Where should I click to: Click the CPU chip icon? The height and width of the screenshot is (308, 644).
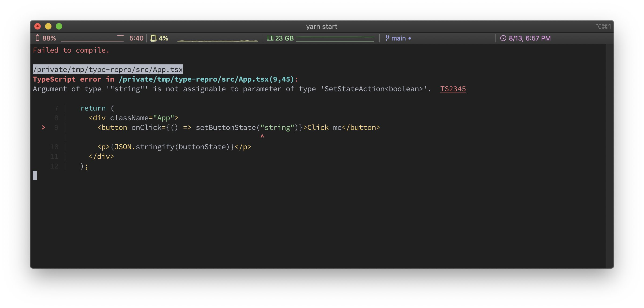pyautogui.click(x=153, y=38)
